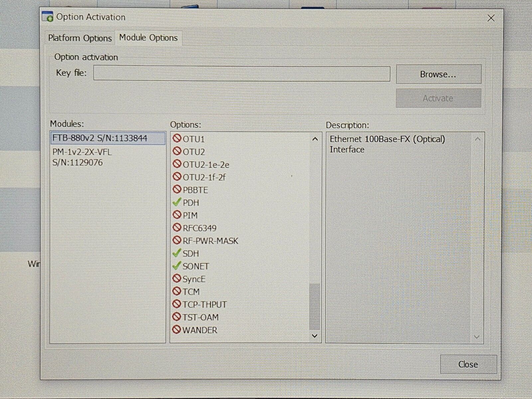This screenshot has width=532, height=399.
Task: Select the TCP-THPUT option in list
Action: coord(204,305)
